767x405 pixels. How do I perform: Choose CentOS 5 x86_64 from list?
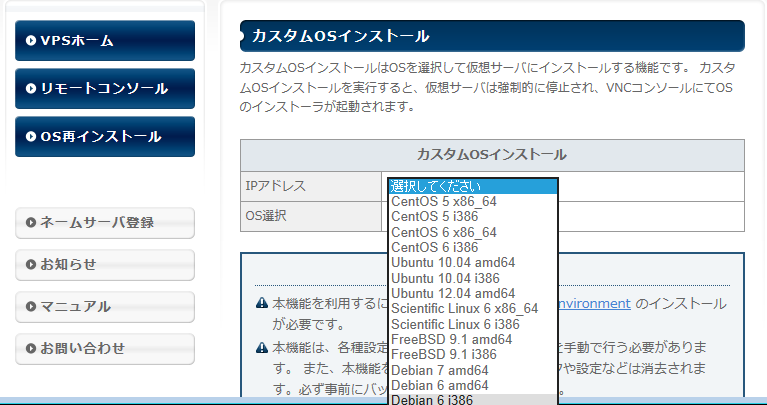(473, 202)
